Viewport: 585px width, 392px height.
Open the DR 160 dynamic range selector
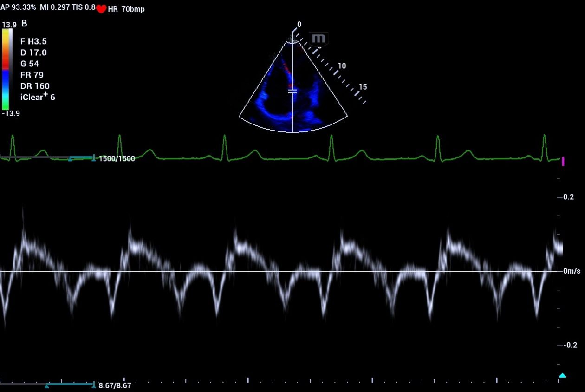35,86
